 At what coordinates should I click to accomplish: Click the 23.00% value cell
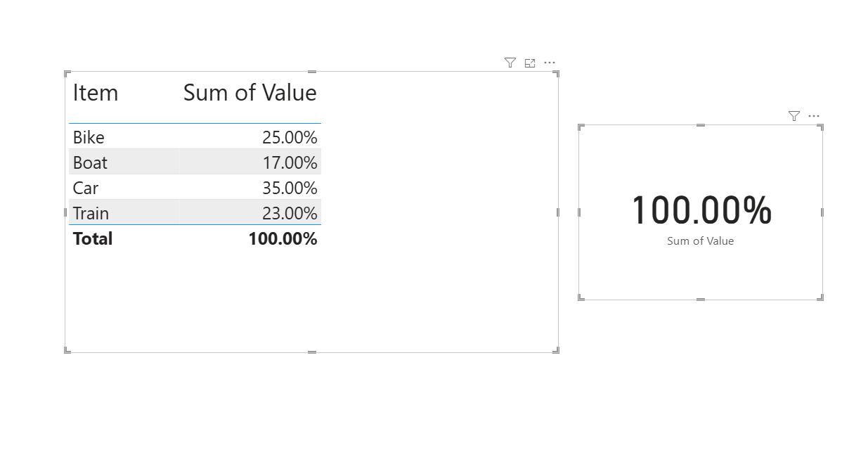tap(290, 213)
